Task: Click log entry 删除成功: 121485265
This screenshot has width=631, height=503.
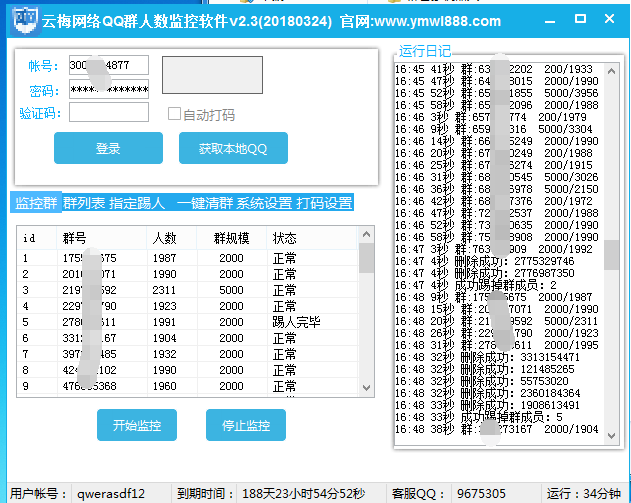Action: point(485,369)
